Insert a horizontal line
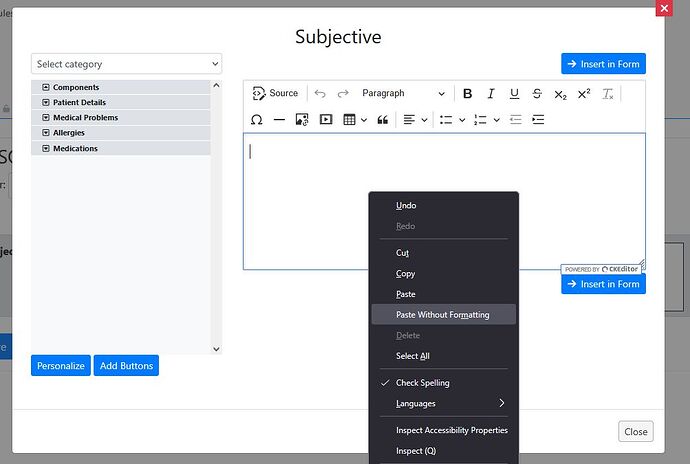Image resolution: width=690 pixels, height=464 pixels. pos(279,120)
